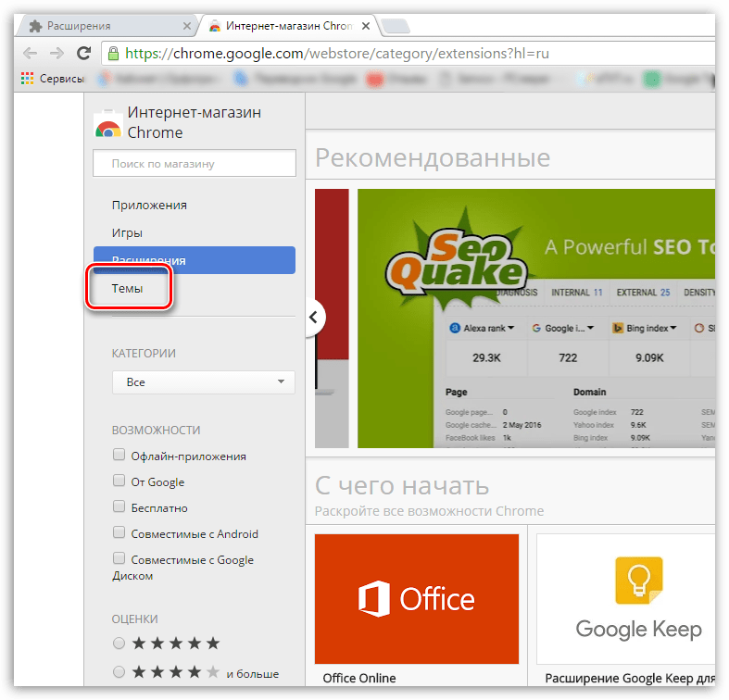Click the red previous banner slide
Viewport: 729px width, 700px height.
332,319
